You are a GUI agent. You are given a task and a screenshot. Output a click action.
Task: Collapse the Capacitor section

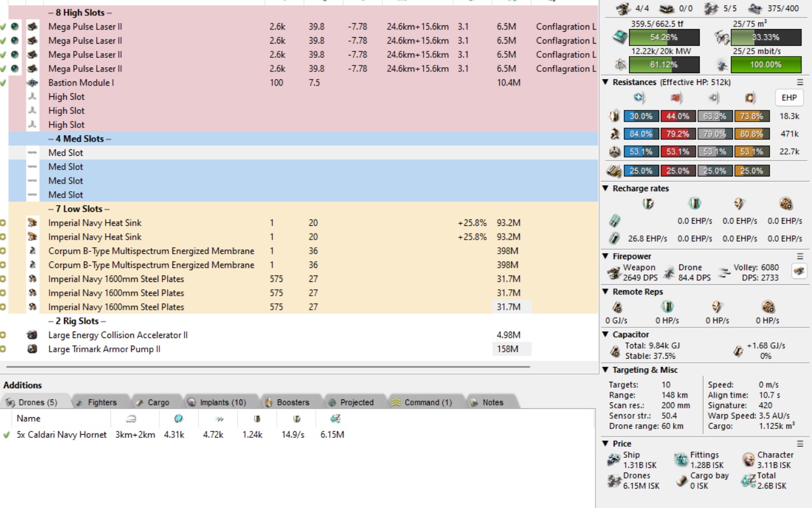click(605, 334)
